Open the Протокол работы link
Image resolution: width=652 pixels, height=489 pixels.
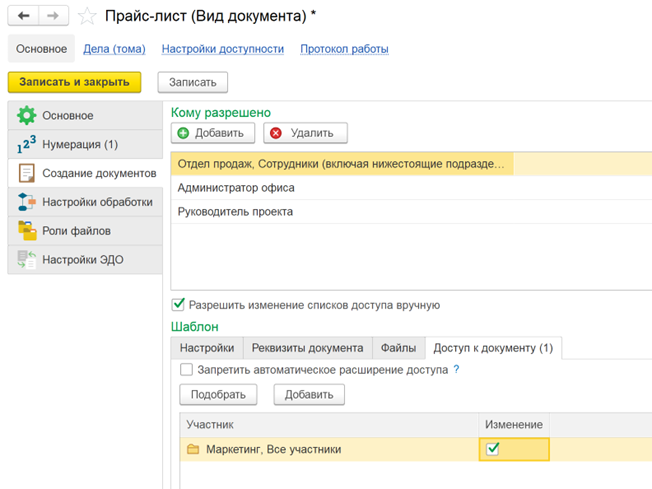344,49
